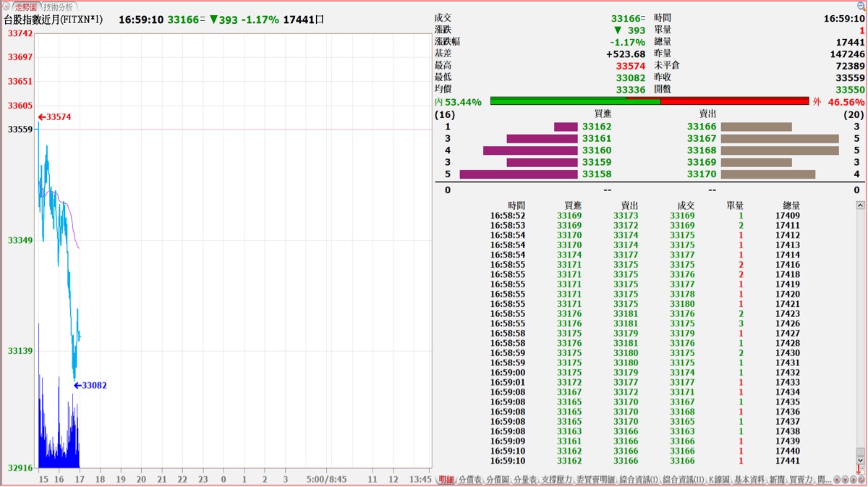This screenshot has width=868, height=487.
Task: Click the best bid price 33162
Action: pos(596,127)
